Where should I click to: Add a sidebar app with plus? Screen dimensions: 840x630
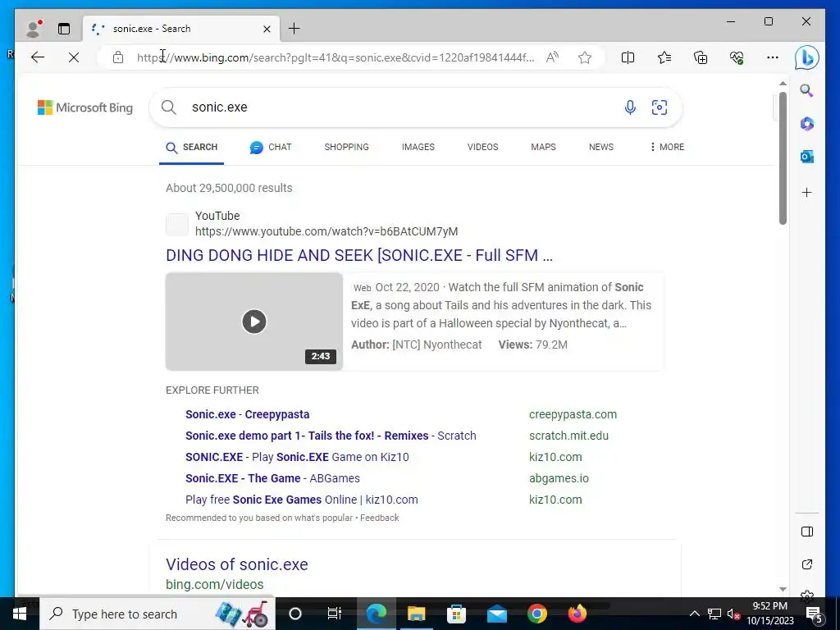click(807, 192)
